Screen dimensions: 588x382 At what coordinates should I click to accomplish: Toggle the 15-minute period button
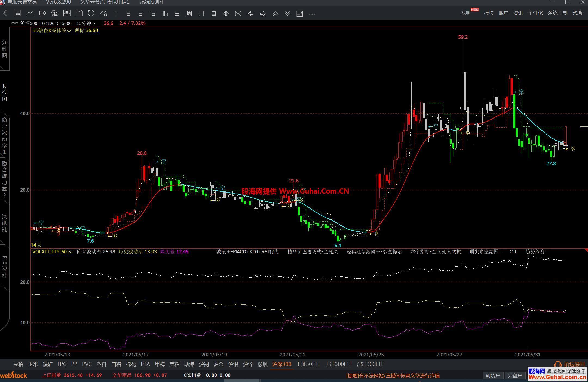[152, 14]
